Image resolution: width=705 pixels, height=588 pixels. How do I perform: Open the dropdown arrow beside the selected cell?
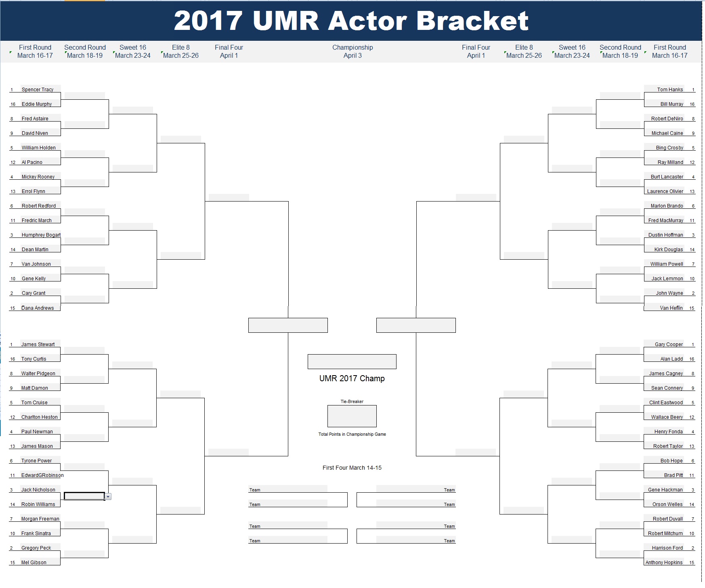[x=108, y=497]
